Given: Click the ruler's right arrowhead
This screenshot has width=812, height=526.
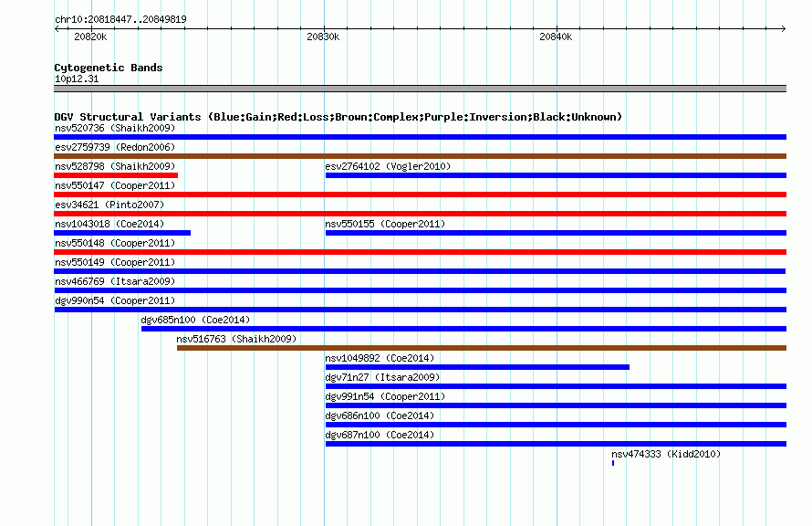Looking at the screenshot, I should 784,28.
